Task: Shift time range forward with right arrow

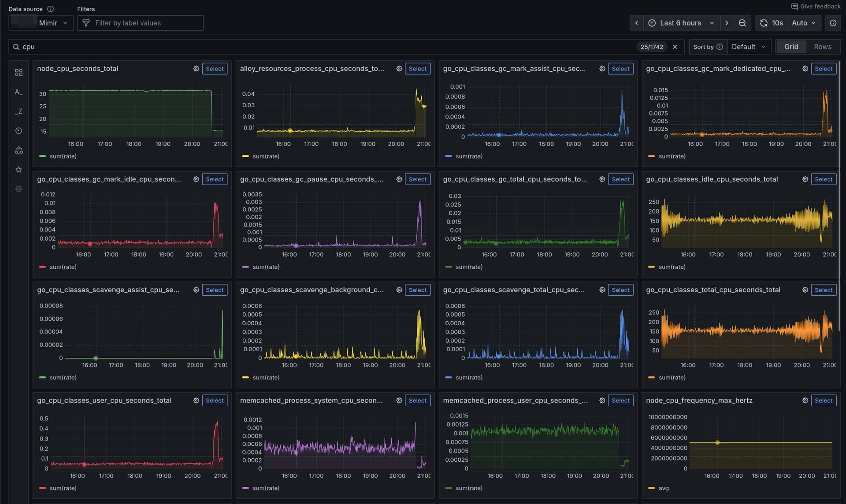Action: click(727, 23)
